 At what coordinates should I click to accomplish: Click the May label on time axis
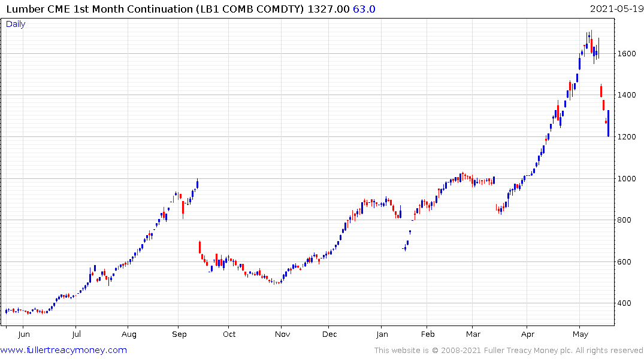[x=580, y=334]
